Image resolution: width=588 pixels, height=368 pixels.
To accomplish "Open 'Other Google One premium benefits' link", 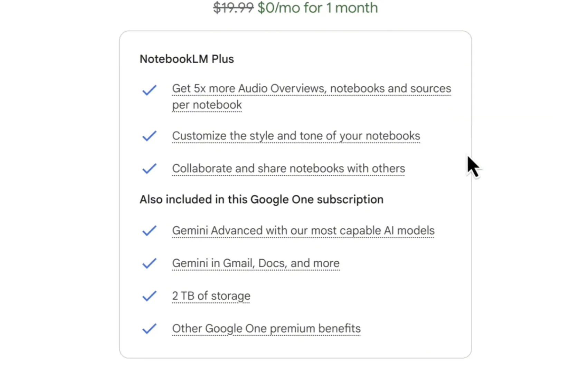I will pyautogui.click(x=266, y=329).
